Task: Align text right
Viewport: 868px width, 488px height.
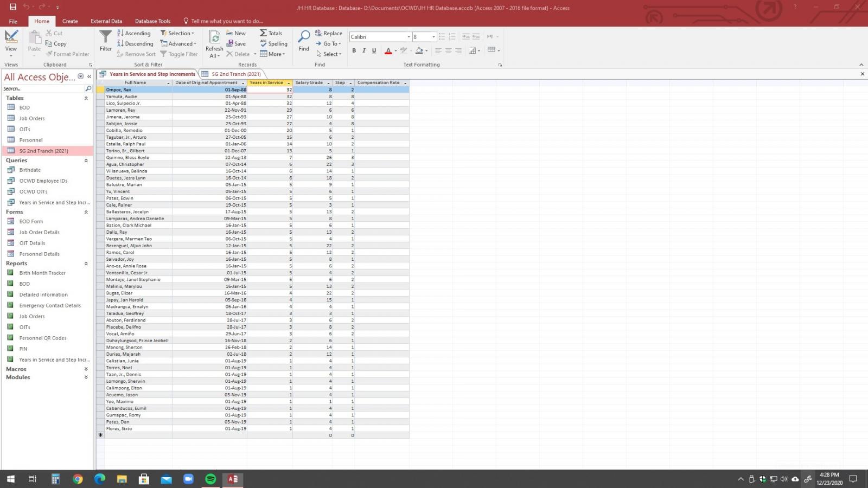Action: coord(458,50)
